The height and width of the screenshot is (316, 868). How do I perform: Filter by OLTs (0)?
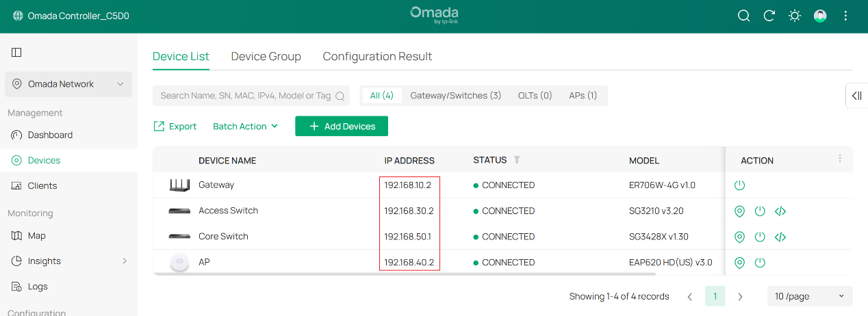point(535,96)
